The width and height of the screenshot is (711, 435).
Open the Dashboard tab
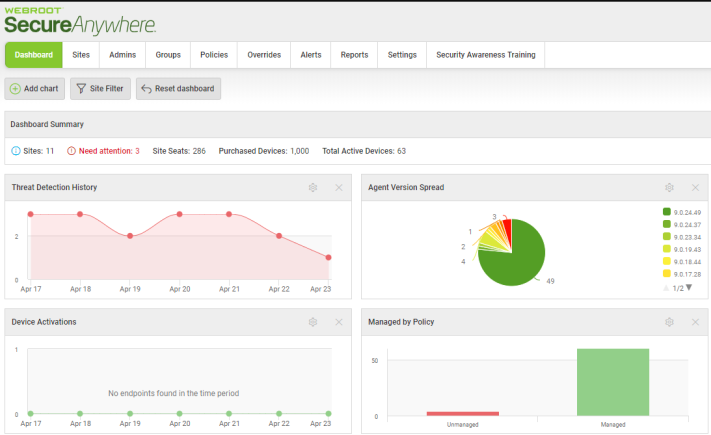[34, 55]
